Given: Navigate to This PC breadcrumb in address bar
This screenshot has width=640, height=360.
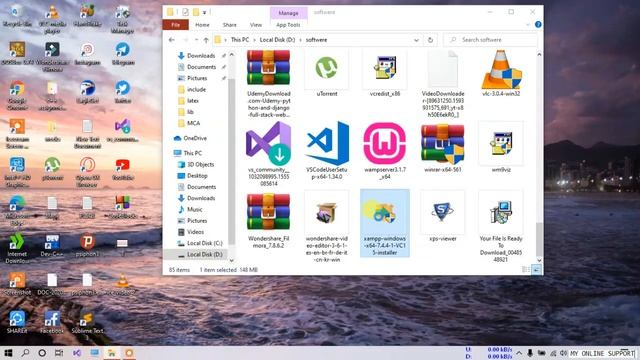Looking at the screenshot, I should point(240,40).
